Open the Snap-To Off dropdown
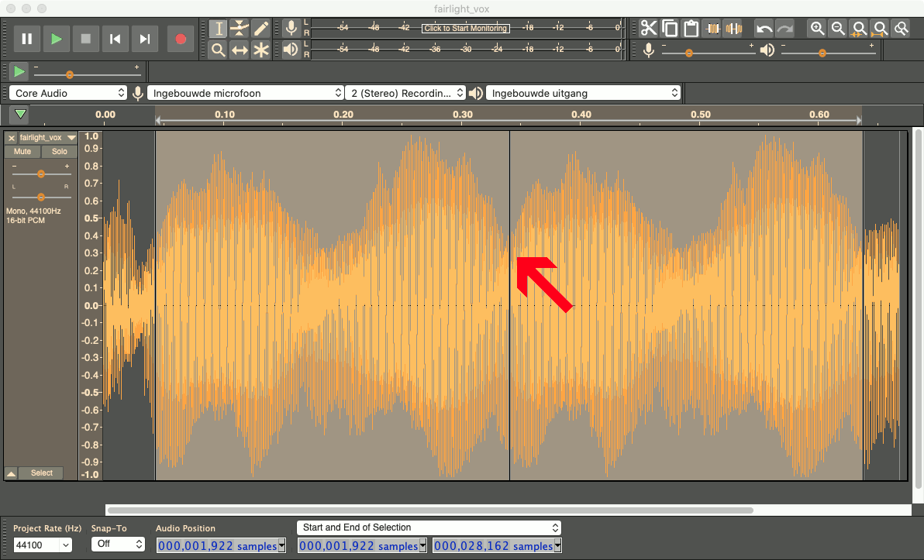Viewport: 924px width, 560px height. pyautogui.click(x=118, y=544)
